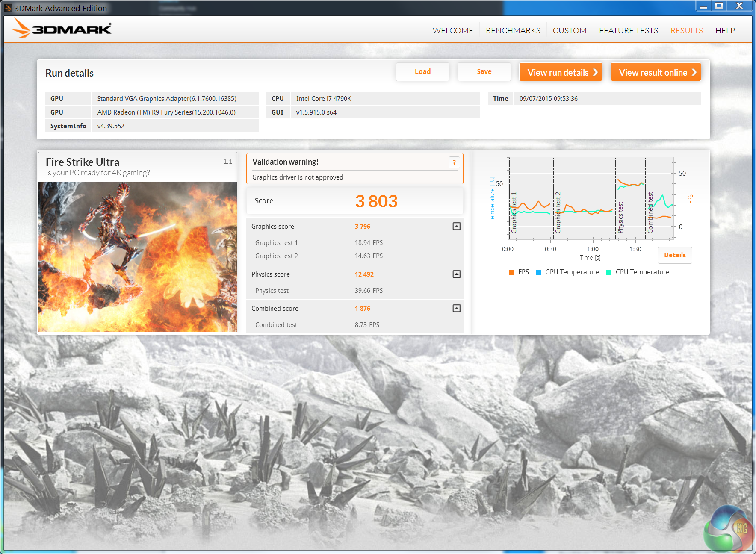Click the KG watermark logo in the corner

tap(728, 529)
